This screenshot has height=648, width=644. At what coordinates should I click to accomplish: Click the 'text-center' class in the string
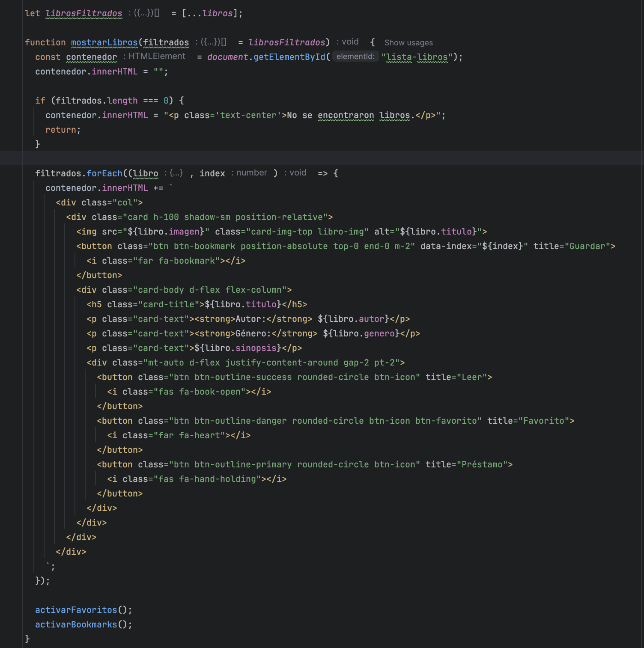pos(248,115)
